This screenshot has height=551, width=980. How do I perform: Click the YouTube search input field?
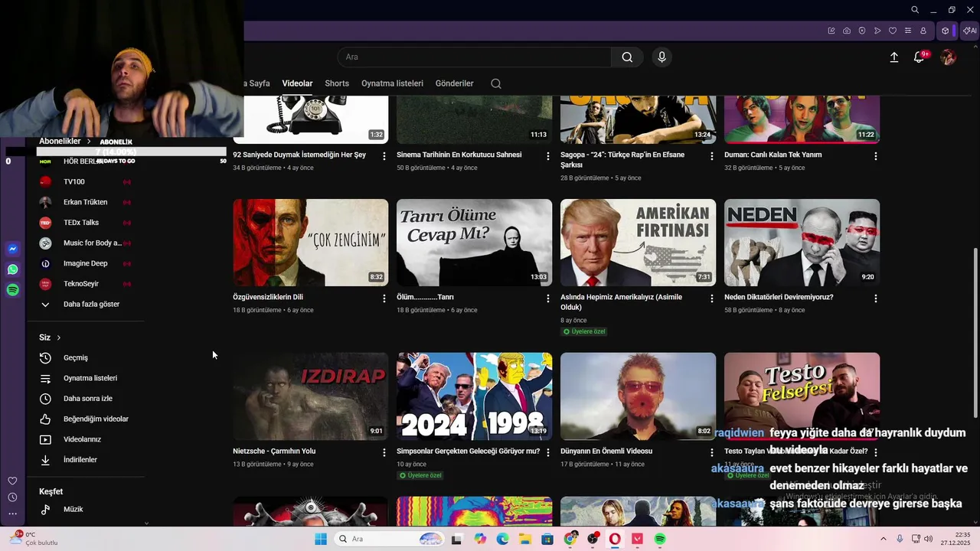[x=474, y=57]
